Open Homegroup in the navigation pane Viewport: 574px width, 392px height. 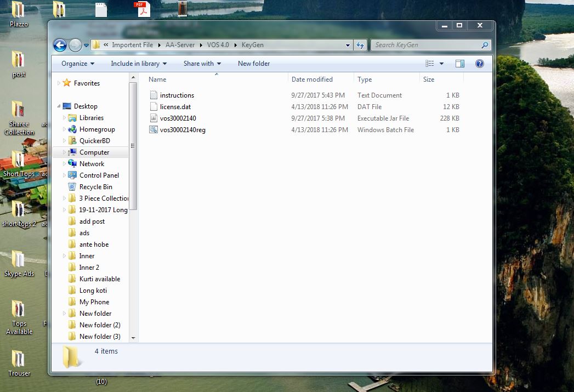97,129
